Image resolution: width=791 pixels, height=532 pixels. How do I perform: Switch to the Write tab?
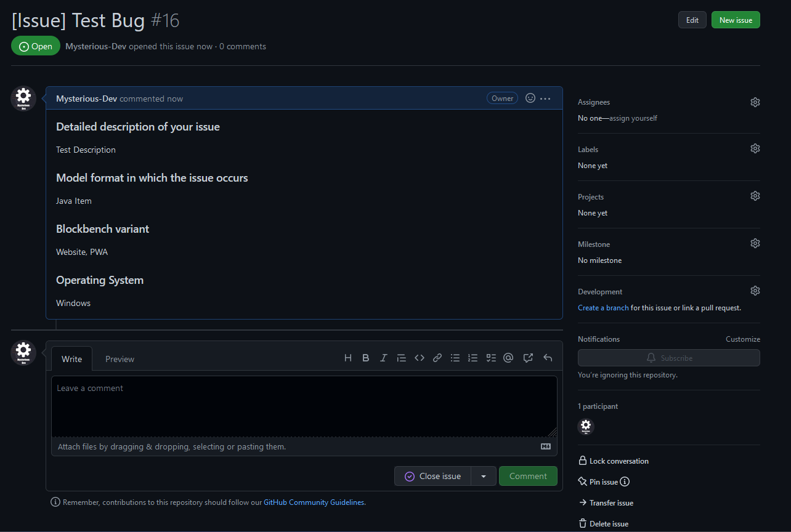71,359
